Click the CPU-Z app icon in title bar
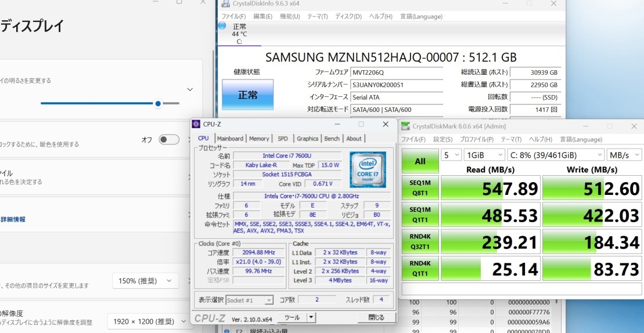This screenshot has height=333, width=644. point(196,124)
